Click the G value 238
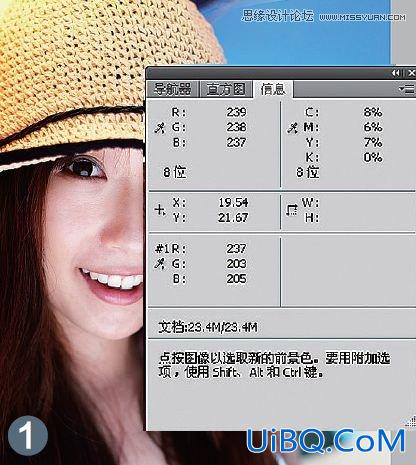Screen dimensions: 416x465 (236, 127)
